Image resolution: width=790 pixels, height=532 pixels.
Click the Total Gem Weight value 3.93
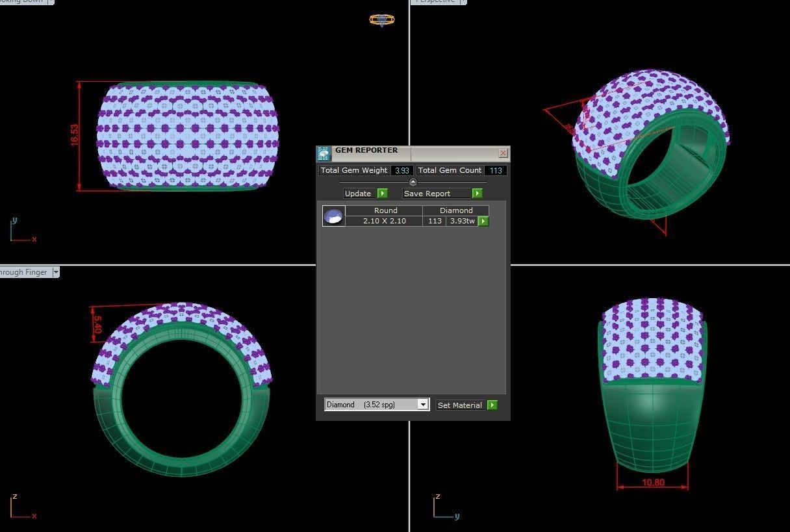402,170
